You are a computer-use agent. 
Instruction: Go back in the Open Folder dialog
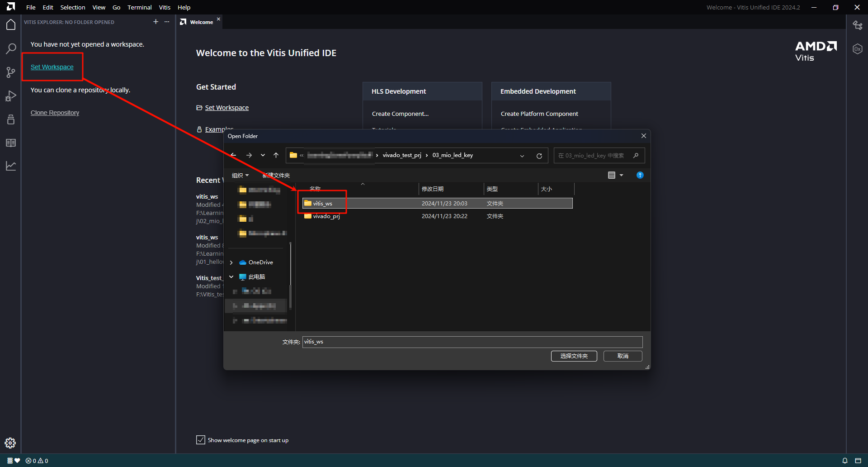[234, 155]
